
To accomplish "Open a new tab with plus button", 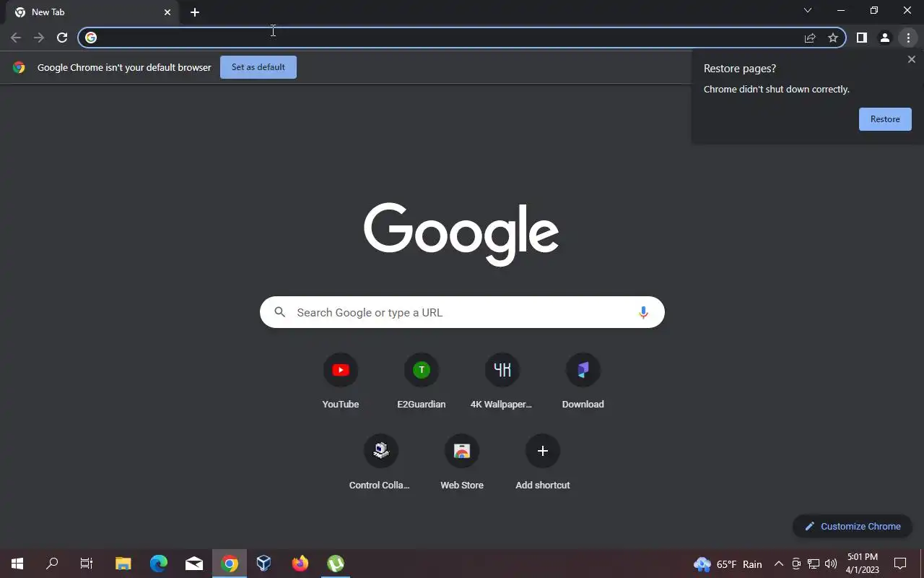I will click(x=195, y=12).
